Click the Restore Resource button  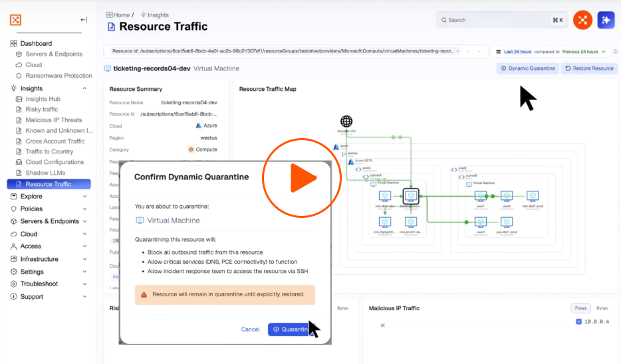click(589, 68)
